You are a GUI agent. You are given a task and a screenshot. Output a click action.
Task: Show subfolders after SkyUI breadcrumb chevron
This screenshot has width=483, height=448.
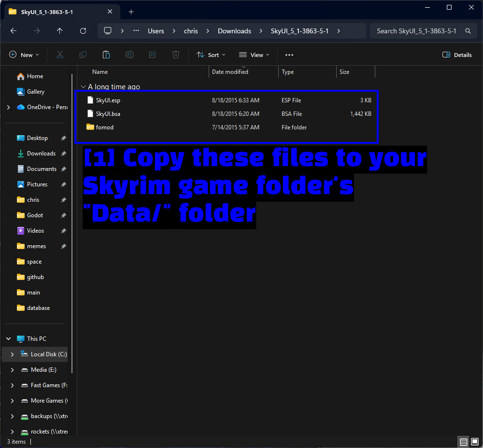tap(339, 31)
